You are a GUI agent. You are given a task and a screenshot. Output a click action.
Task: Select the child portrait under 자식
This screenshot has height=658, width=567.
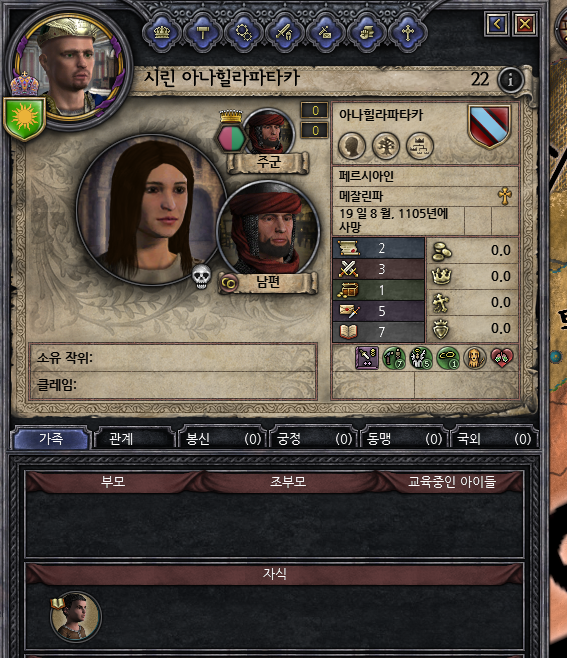[76, 617]
